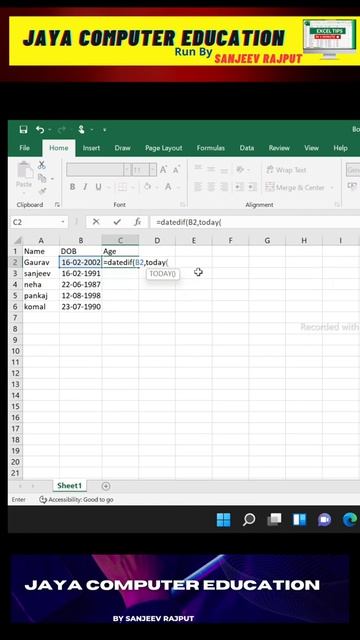The height and width of the screenshot is (640, 360).
Task: Click the Decrease Indent icon
Action: pos(239,187)
